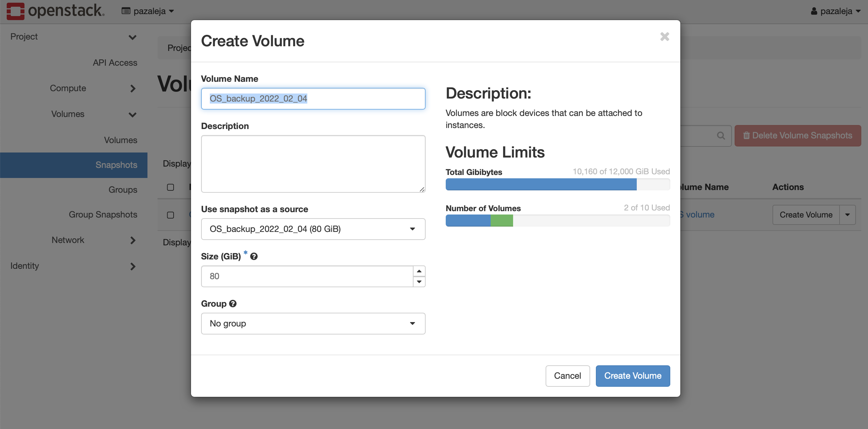The image size is (868, 429).
Task: Increase volume size with up stepper arrow
Action: (419, 271)
